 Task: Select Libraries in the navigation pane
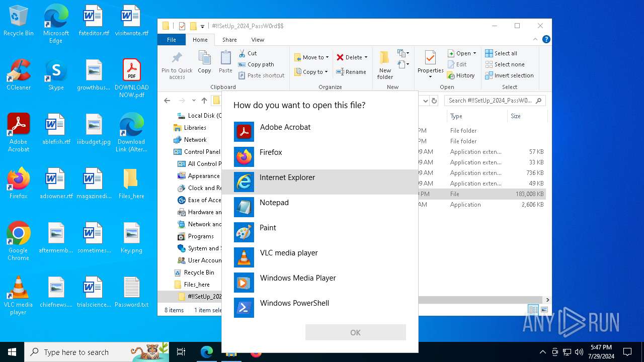coord(195,128)
